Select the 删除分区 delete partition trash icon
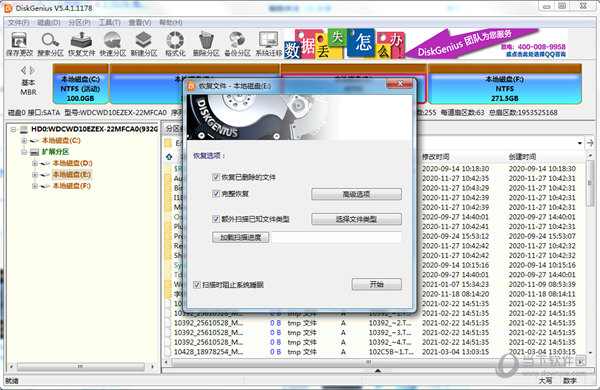600x390 pixels. coord(206,44)
